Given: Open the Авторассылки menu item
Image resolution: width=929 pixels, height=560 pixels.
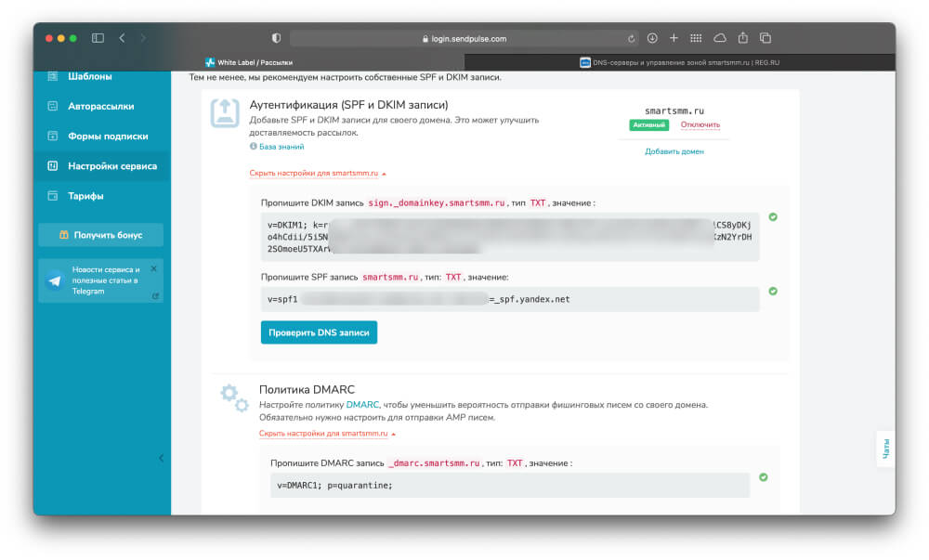Looking at the screenshot, I should coord(100,106).
